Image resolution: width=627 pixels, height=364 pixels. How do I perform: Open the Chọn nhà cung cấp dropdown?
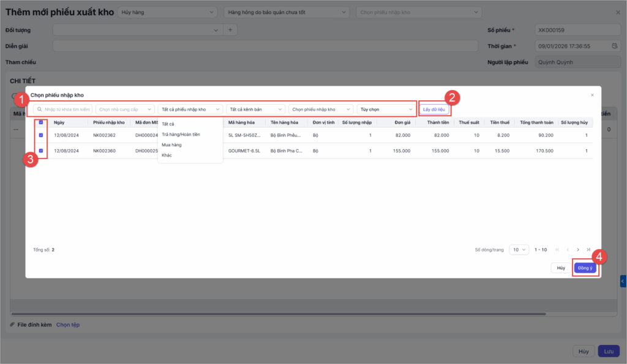(125, 110)
